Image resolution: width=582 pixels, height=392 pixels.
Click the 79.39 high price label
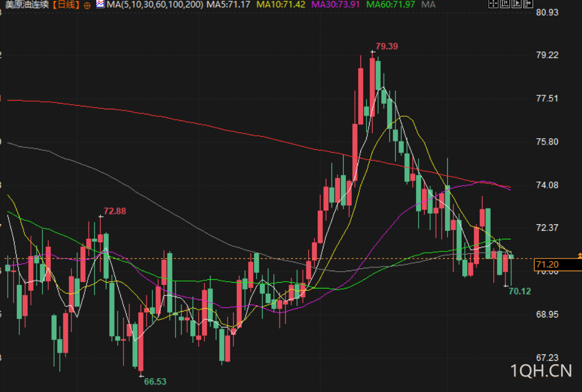[386, 46]
